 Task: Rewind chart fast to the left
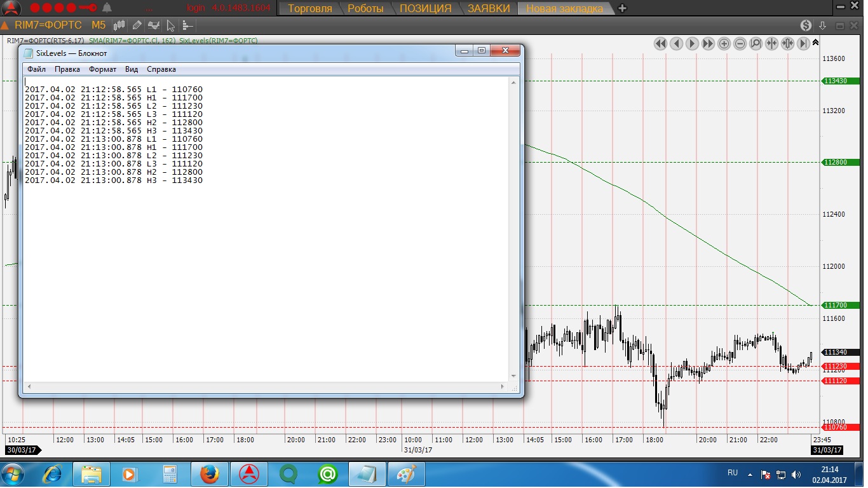tap(660, 44)
